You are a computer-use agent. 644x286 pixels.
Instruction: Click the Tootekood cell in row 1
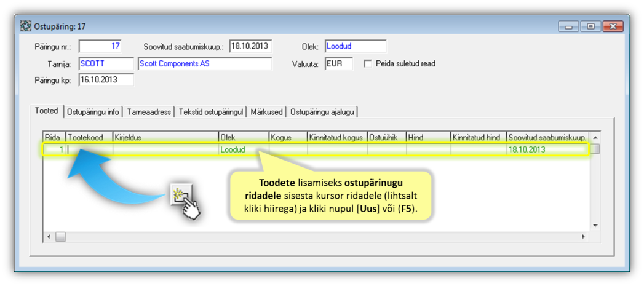tap(89, 149)
